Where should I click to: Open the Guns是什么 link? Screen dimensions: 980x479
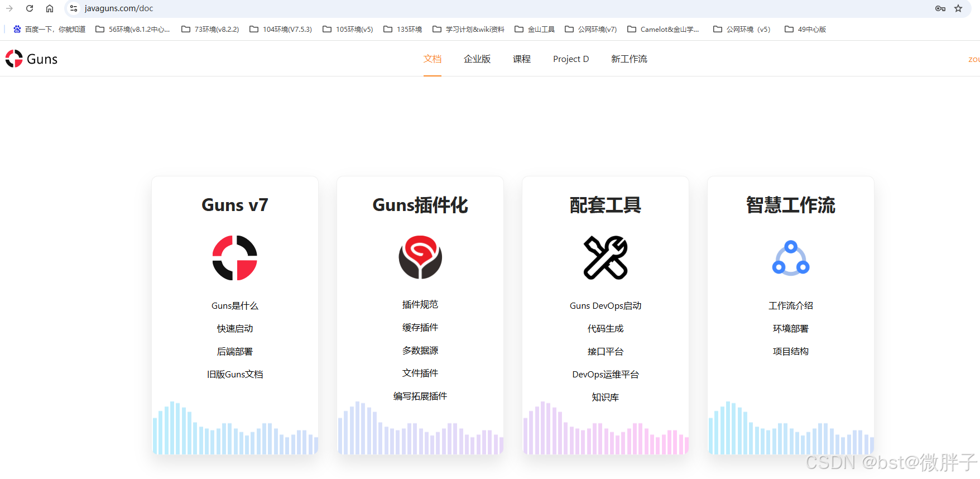235,306
